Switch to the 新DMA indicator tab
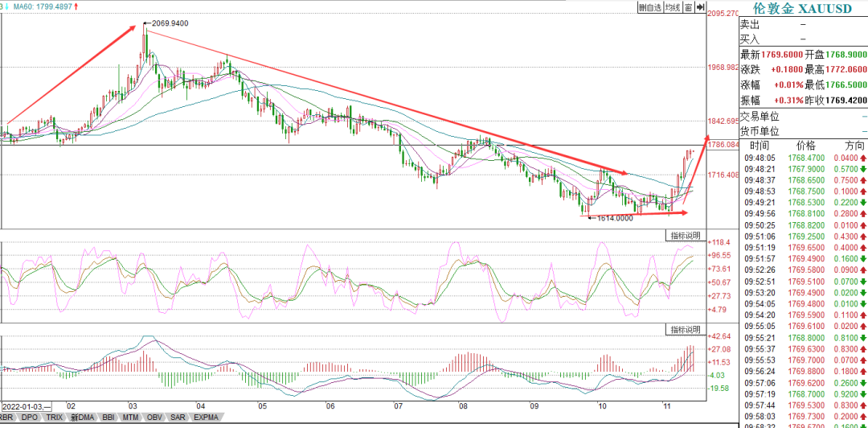The image size is (868, 428). tap(82, 418)
